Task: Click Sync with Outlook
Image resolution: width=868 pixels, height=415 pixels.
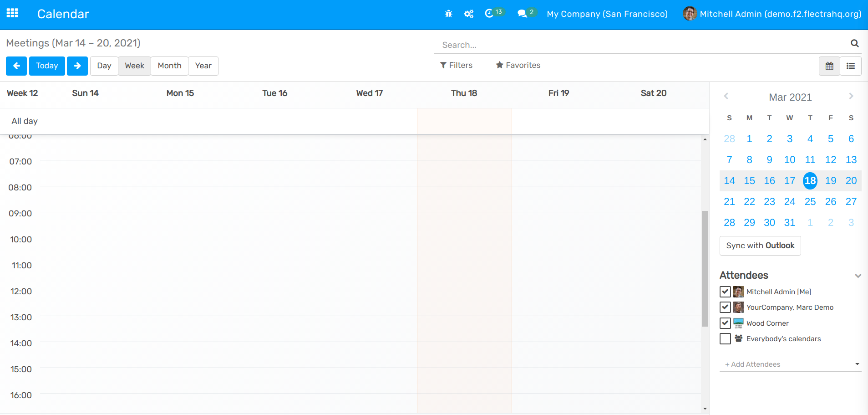Action: (760, 246)
